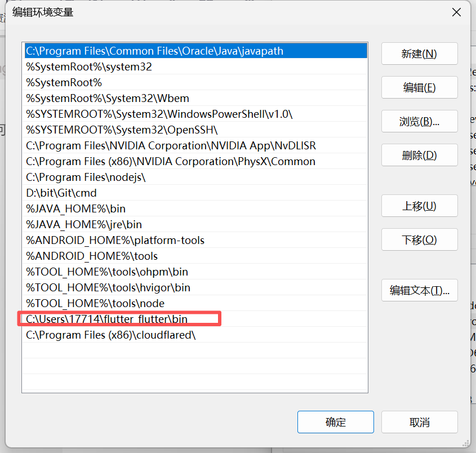Select %SystemRoot%\System32\Wbem entry

pyautogui.click(x=195, y=98)
